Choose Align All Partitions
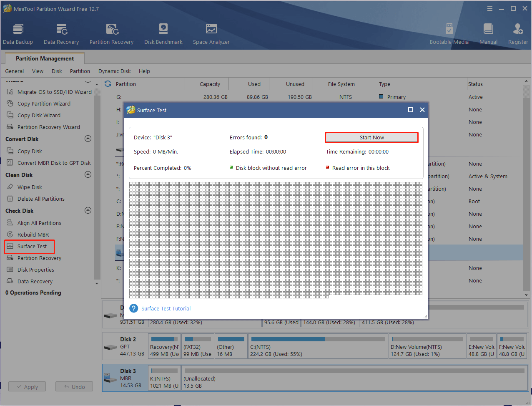Screen dimensions: 532x406 (34, 223)
